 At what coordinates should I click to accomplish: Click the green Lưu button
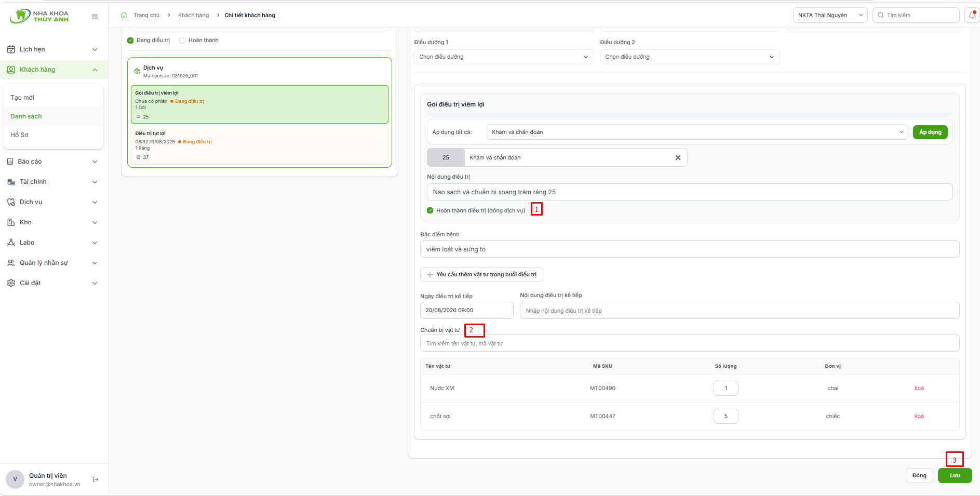955,476
